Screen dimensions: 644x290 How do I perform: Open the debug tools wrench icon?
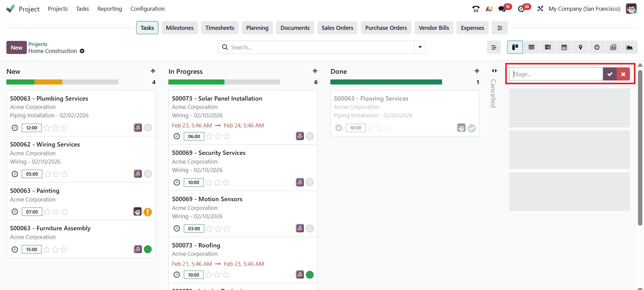[x=540, y=9]
